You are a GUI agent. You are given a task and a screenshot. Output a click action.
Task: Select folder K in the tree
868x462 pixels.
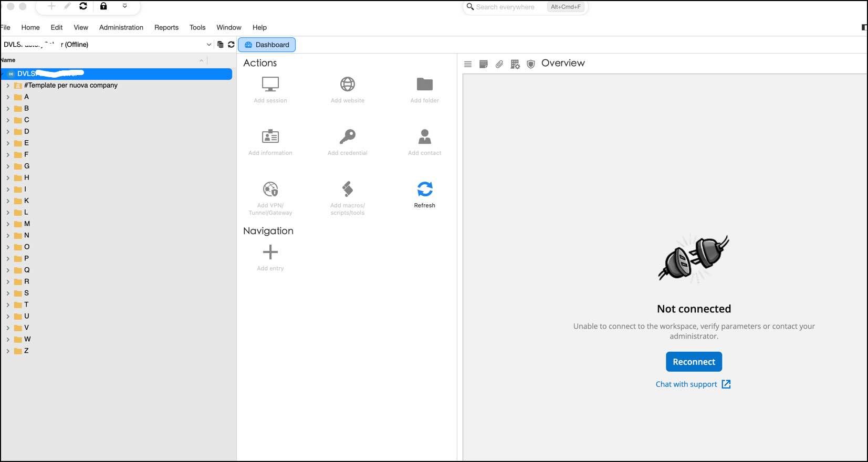coord(26,201)
